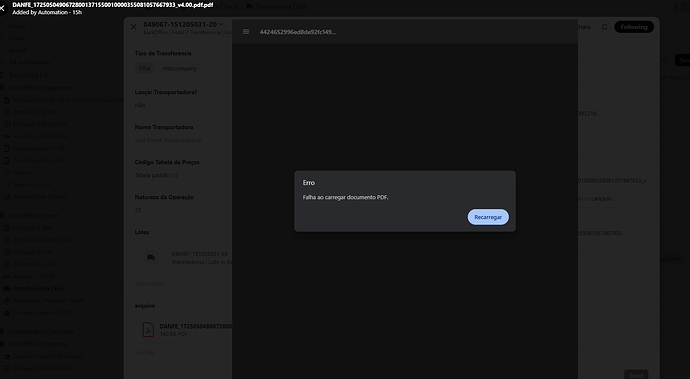Viewport: 690px width, 379px height.
Task: Click the Add relation link
Action: tap(150, 283)
